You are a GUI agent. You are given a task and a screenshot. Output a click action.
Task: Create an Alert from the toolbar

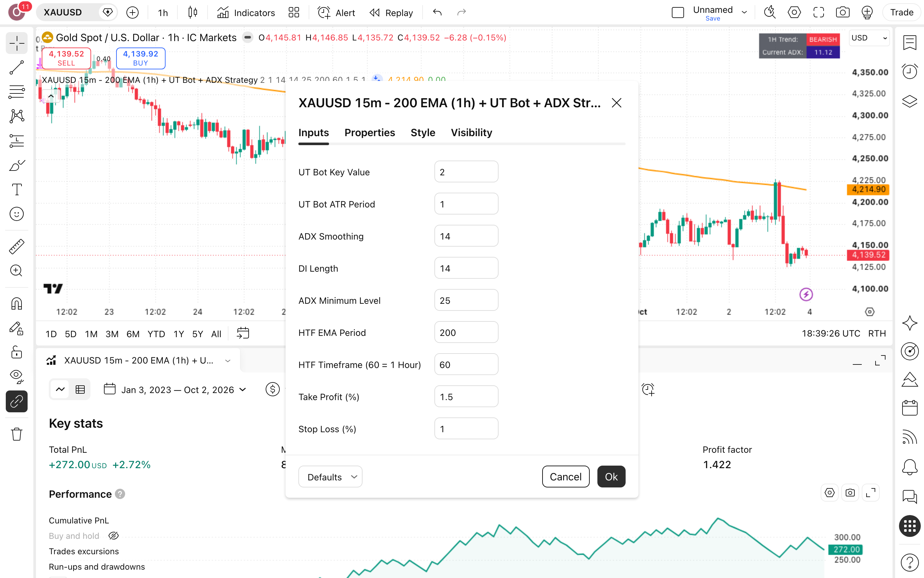click(336, 13)
